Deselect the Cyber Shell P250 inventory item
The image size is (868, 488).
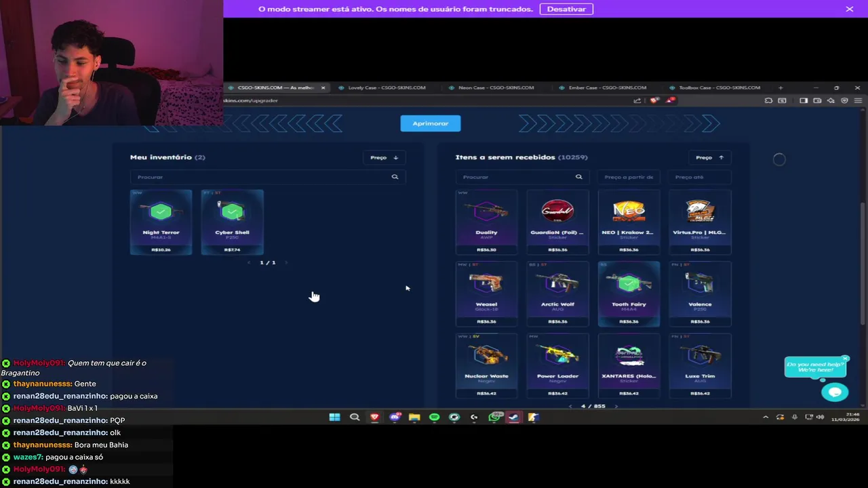(232, 222)
